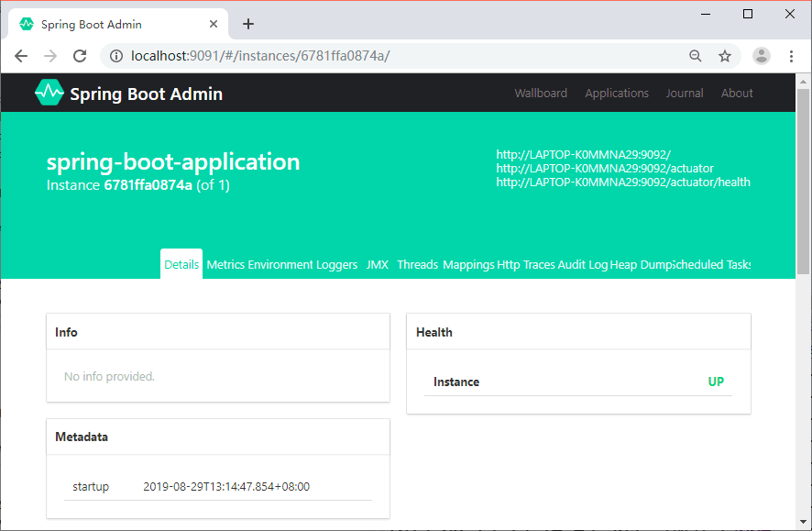Image resolution: width=812 pixels, height=531 pixels.
Task: Click the 'No info provided.' text
Action: coord(109,377)
